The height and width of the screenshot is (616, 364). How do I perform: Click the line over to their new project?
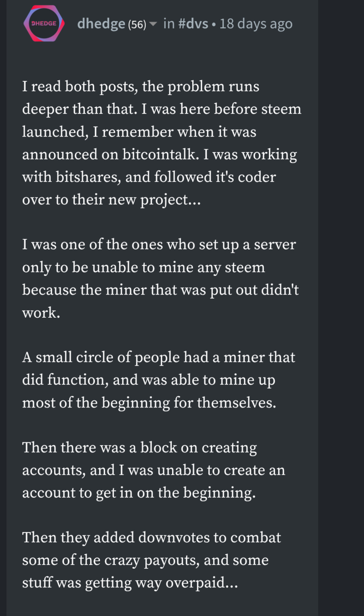(x=111, y=200)
